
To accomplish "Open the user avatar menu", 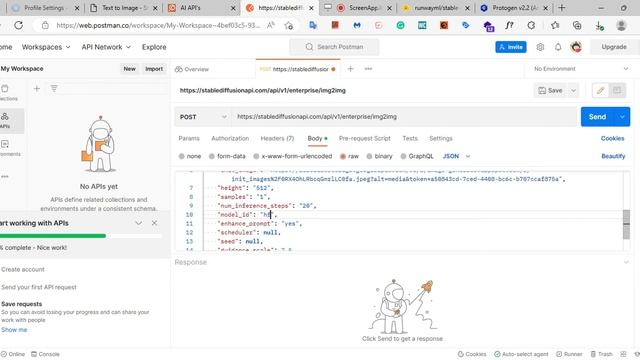I will [576, 47].
